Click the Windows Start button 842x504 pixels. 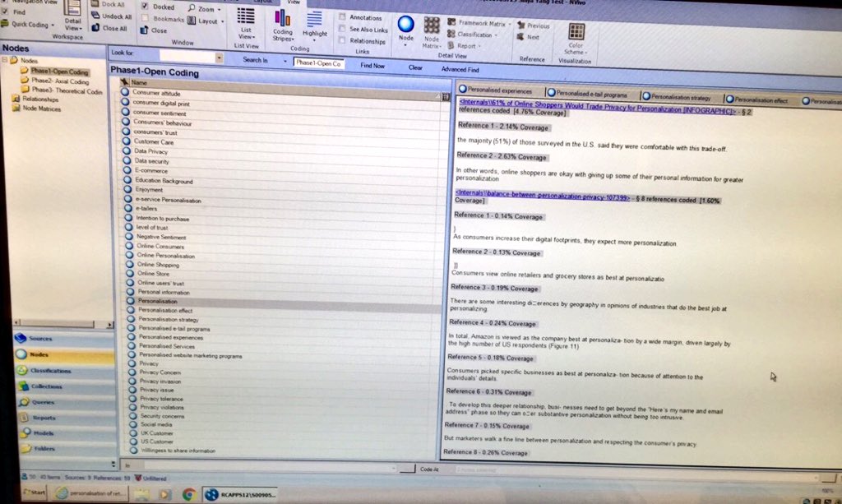click(x=35, y=492)
